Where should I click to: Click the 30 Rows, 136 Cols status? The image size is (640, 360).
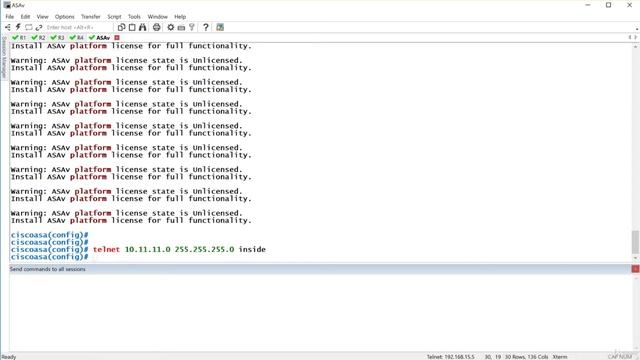(527, 357)
